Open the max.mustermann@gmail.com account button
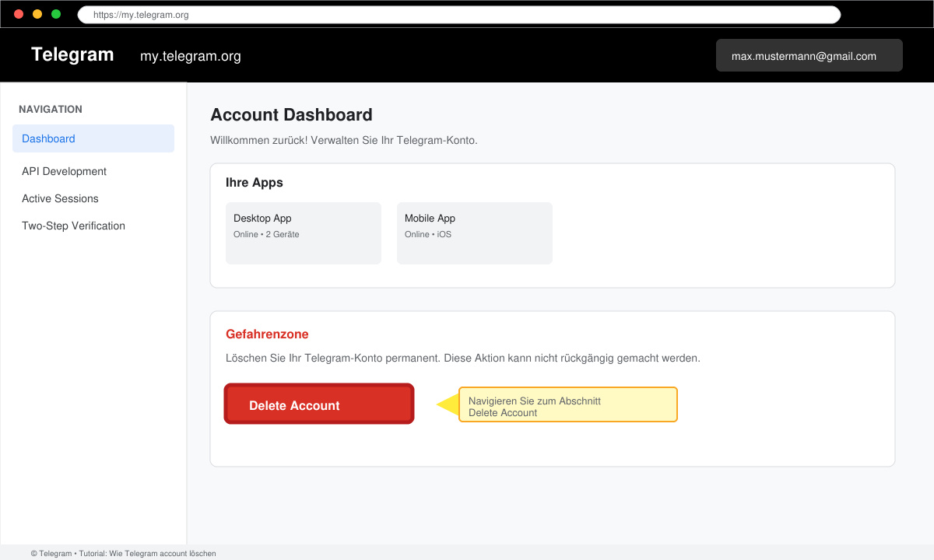The image size is (934, 560). click(809, 55)
